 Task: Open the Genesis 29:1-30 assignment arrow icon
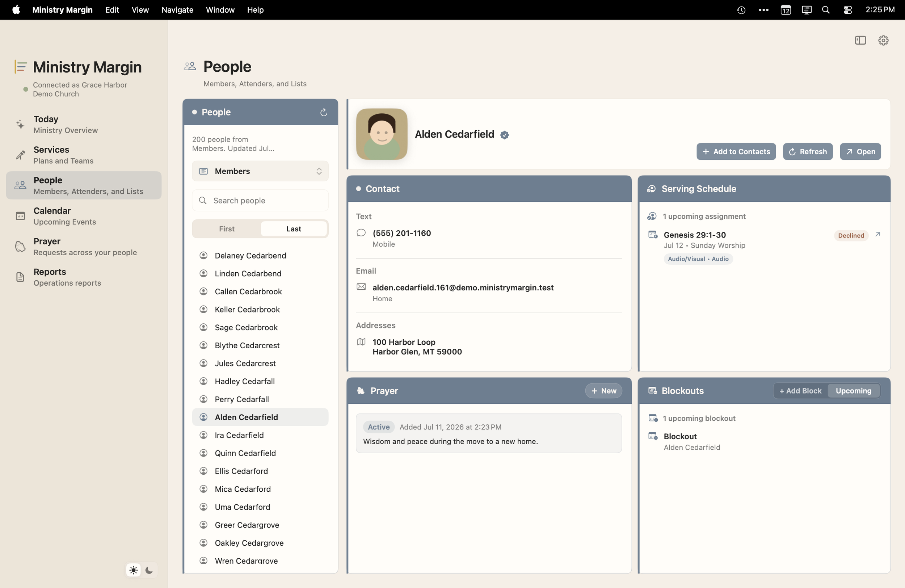tap(877, 234)
